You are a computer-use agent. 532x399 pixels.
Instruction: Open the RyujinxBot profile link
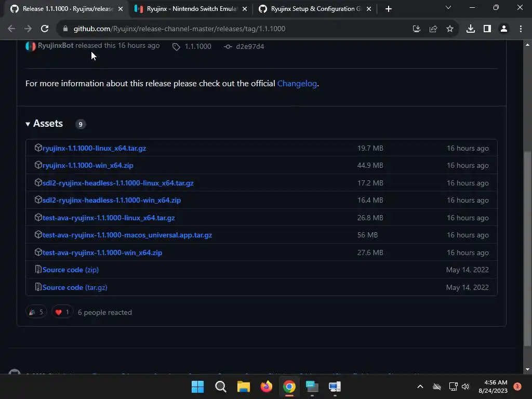point(56,46)
